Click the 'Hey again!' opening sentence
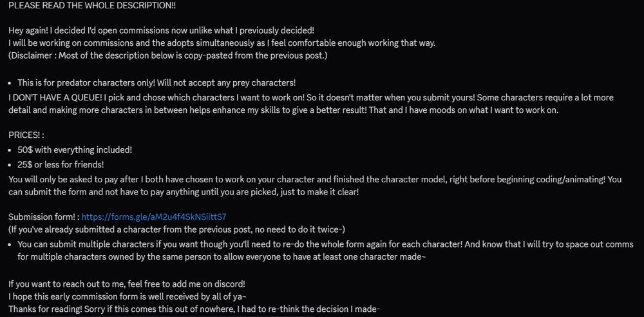 tap(162, 30)
